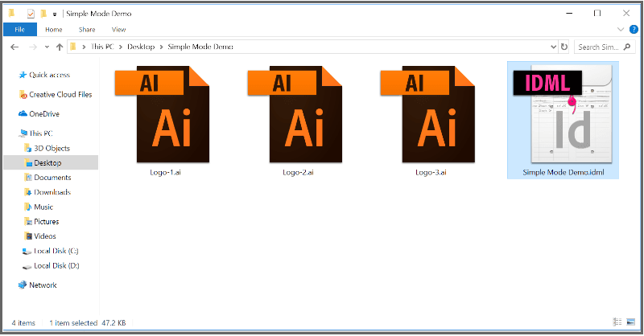Click the Logo-3.ai file name label
Screen dimensions: 644x336
(431, 172)
